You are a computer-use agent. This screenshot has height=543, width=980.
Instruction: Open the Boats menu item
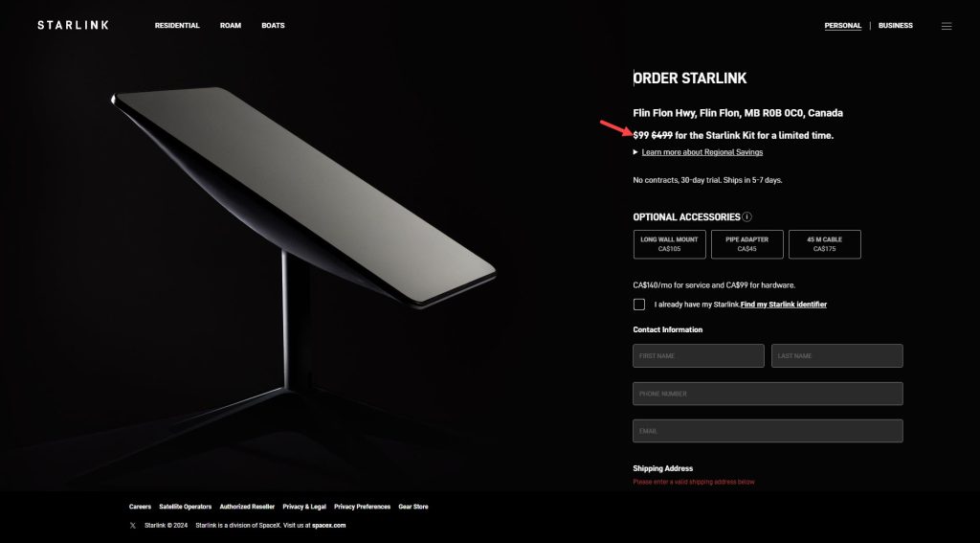(x=273, y=26)
